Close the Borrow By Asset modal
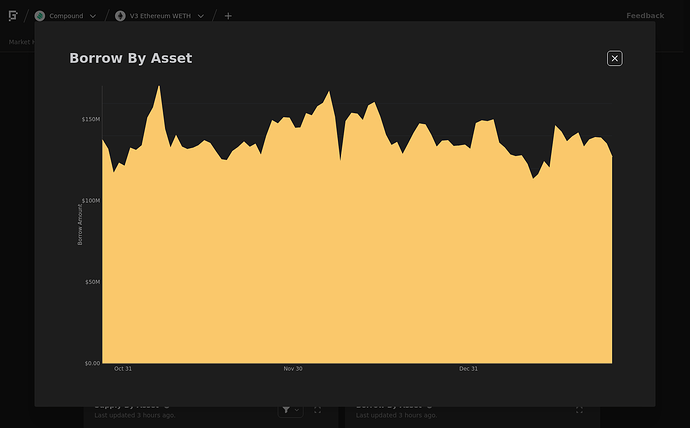 [x=614, y=59]
